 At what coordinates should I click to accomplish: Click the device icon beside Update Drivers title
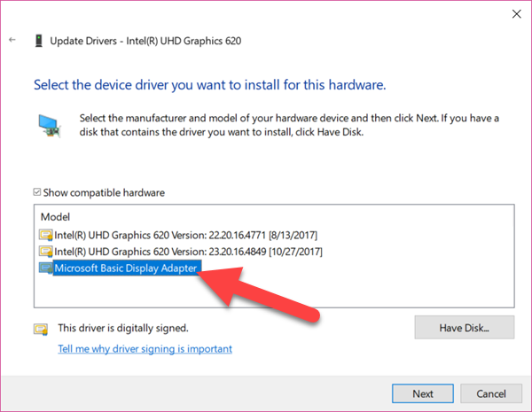click(x=39, y=41)
